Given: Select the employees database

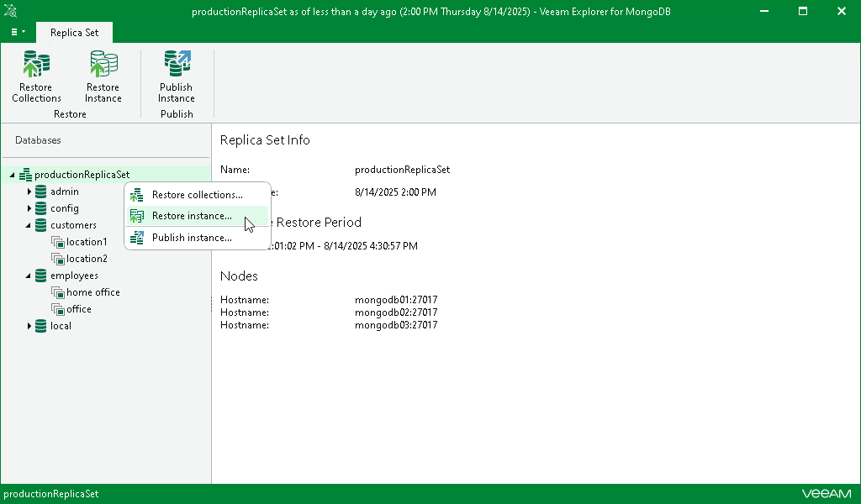Looking at the screenshot, I should pos(74,276).
